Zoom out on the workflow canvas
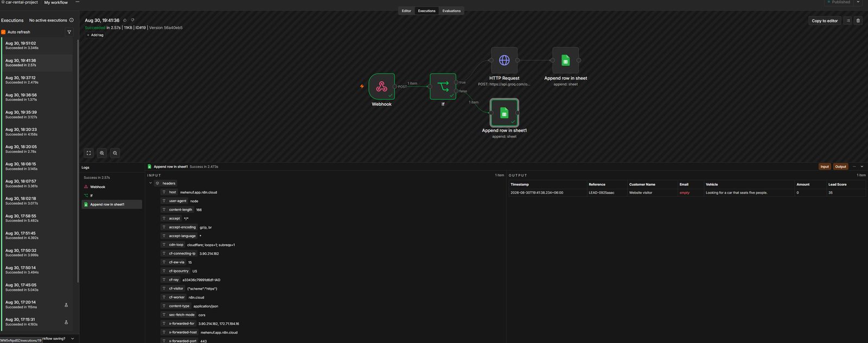 [115, 153]
